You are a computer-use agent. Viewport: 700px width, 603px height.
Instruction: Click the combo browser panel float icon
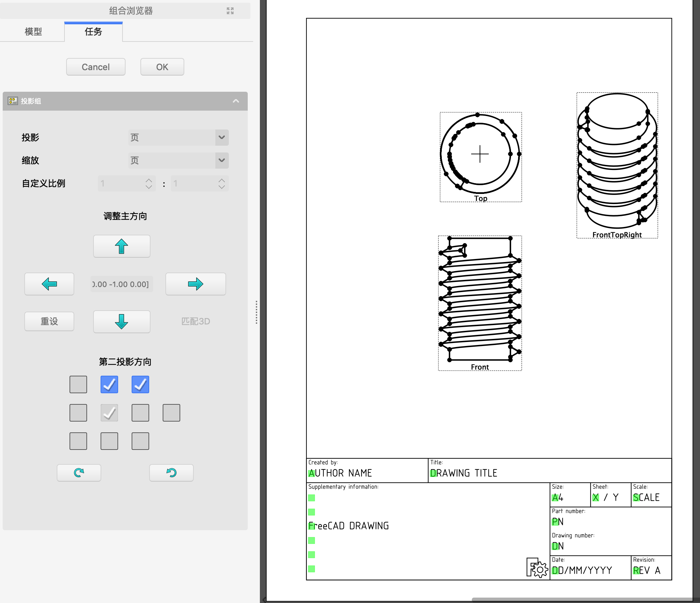(230, 11)
